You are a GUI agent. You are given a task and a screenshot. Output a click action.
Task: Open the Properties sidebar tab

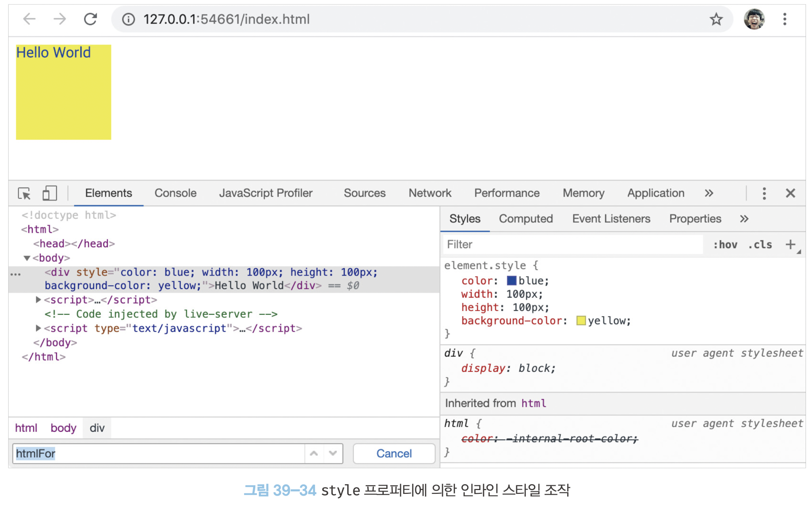pos(695,219)
